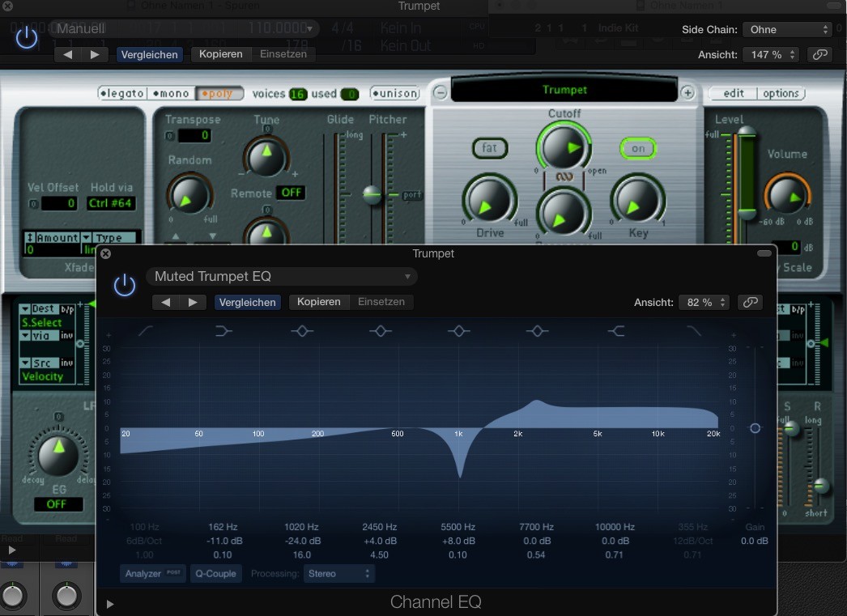847x616 pixels.
Task: Click the LFO EG OFF field
Action: pos(57,504)
